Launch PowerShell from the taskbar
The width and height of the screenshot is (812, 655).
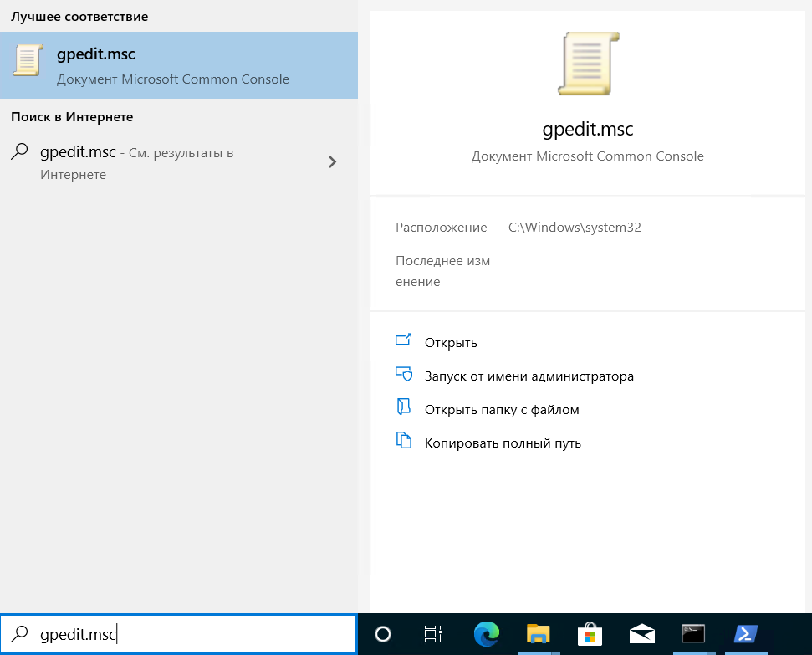(x=743, y=634)
